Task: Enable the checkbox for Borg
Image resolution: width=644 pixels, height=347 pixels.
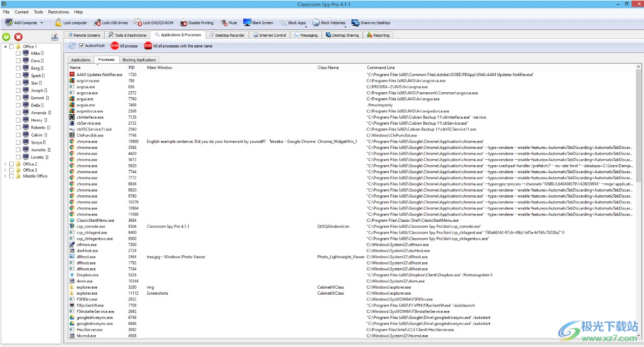Action: (18, 68)
